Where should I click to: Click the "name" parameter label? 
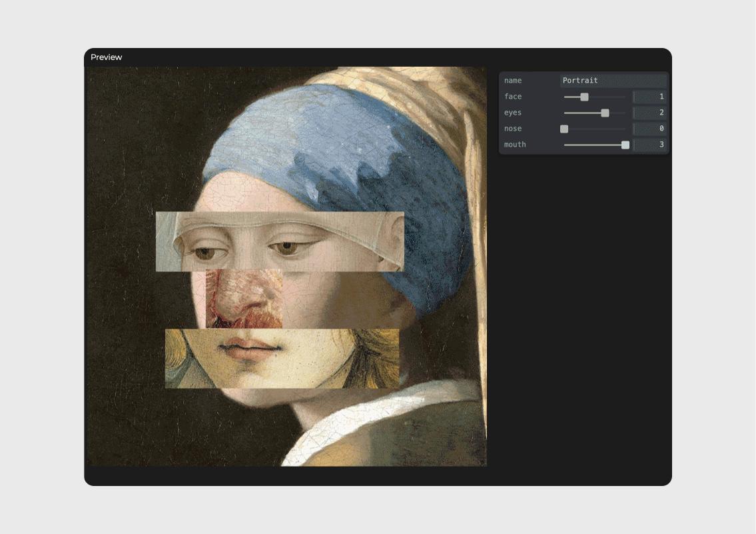coord(513,81)
